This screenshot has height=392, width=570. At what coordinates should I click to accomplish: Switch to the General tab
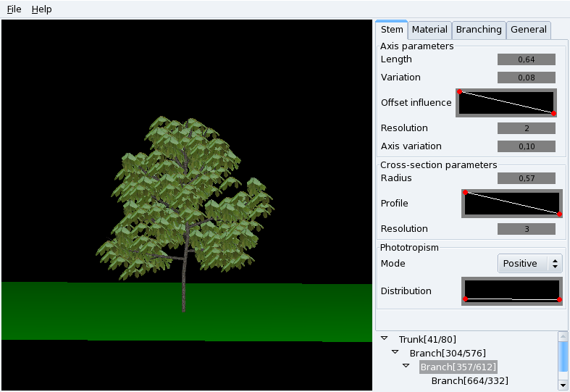coord(528,30)
